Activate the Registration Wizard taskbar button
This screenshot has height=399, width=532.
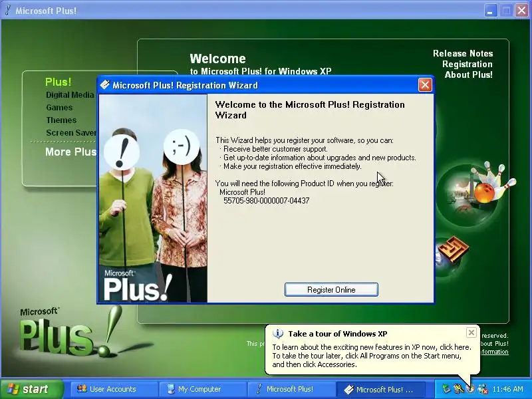click(x=380, y=389)
